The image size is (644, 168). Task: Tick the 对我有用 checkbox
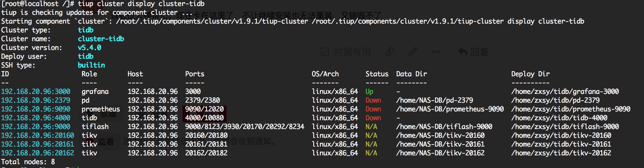pyautogui.click(x=325, y=52)
